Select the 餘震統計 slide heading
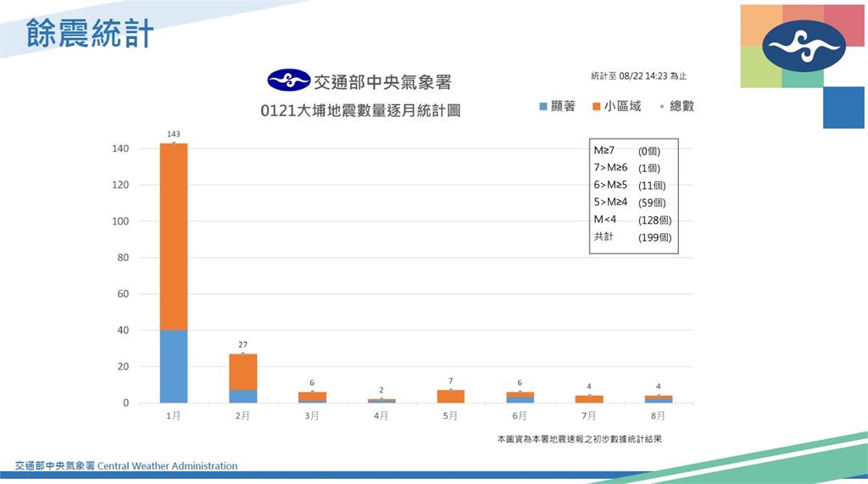Viewport: 868px width, 484px height. coord(89,33)
